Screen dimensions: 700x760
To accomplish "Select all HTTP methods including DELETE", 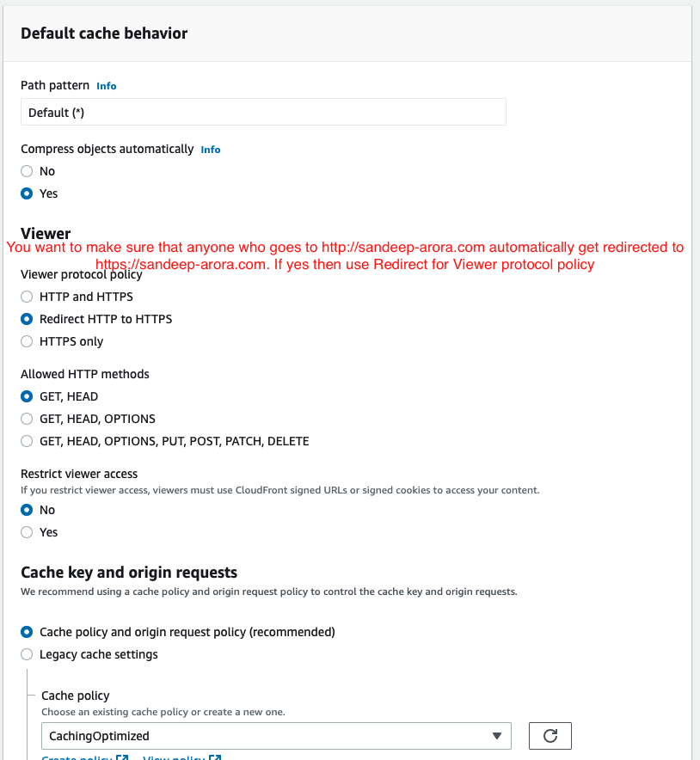I will (27, 441).
